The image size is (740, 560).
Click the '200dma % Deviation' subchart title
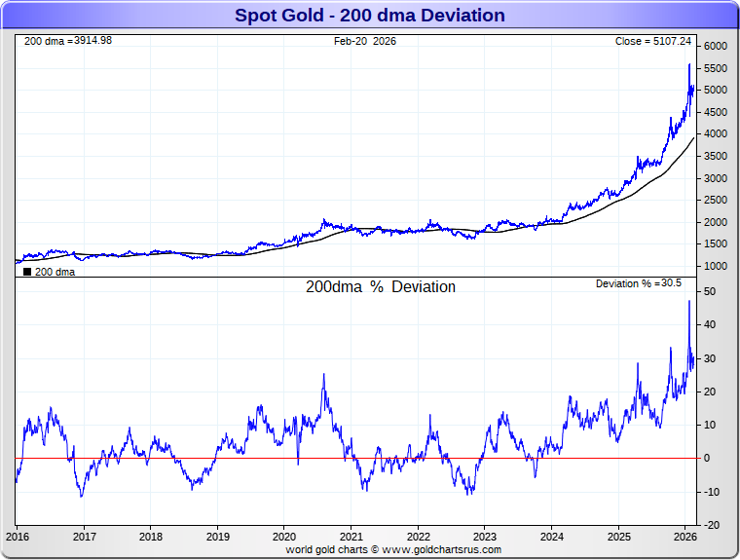coord(381,286)
